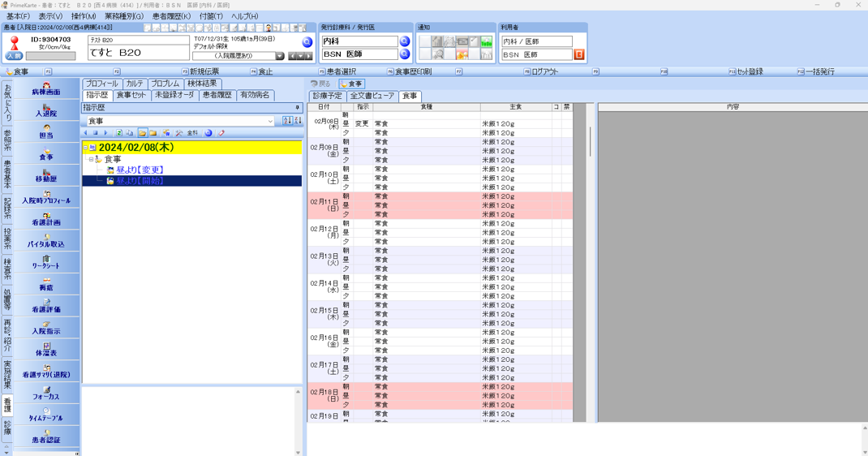Open 褥瘡 in the sidebar
Screen dimensions: 868x456
tap(46, 285)
